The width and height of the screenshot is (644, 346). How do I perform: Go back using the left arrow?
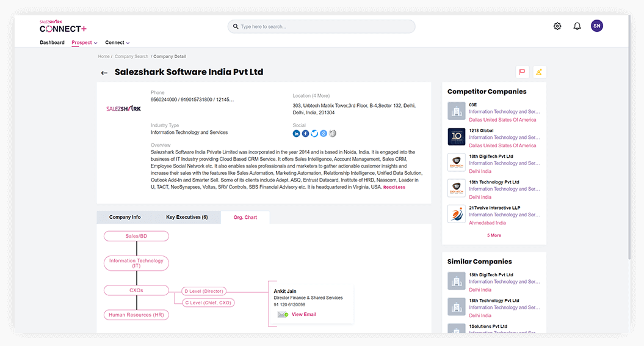point(104,73)
